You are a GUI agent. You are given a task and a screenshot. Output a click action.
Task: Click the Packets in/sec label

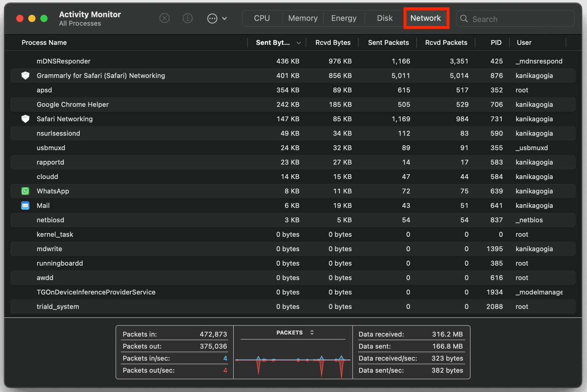(146, 358)
